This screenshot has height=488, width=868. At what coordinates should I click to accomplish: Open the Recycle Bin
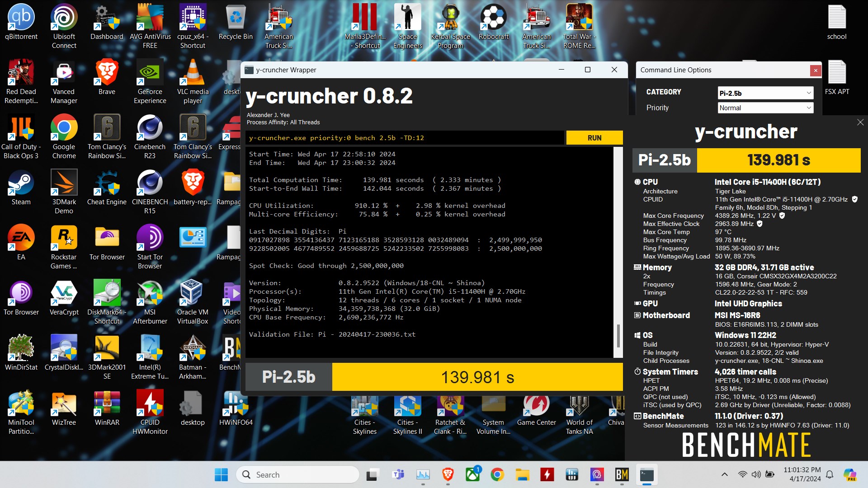236,23
